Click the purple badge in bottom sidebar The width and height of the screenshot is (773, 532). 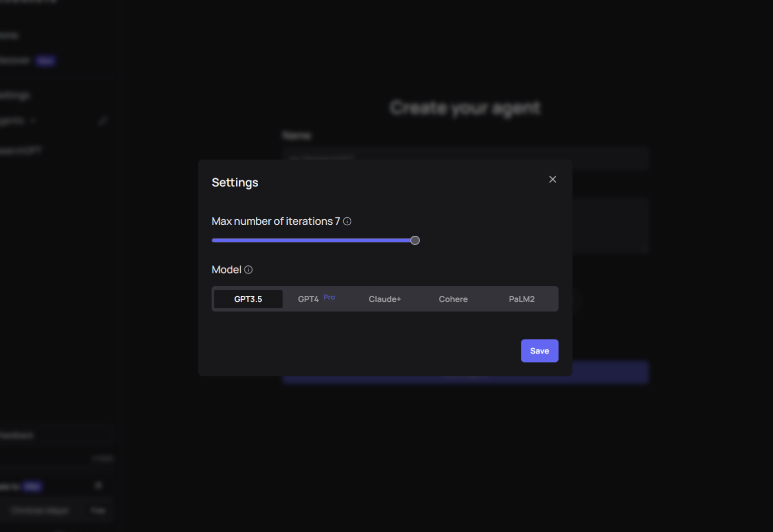click(x=32, y=486)
